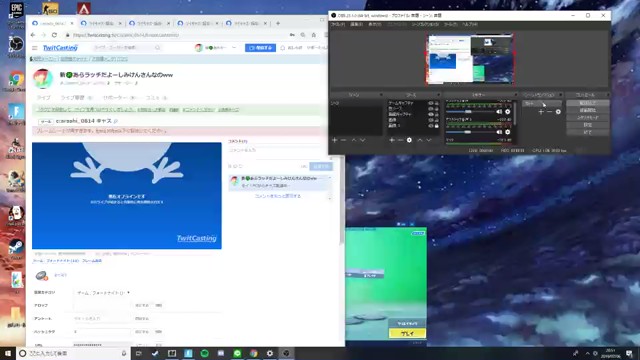
Task: Mute the first OBS mixer audio channel
Action: click(499, 111)
